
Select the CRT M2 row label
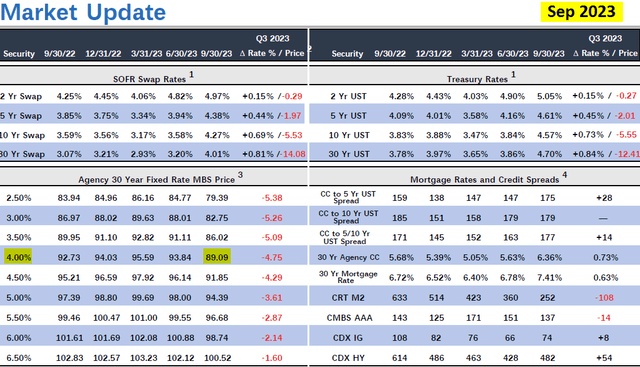pos(348,298)
